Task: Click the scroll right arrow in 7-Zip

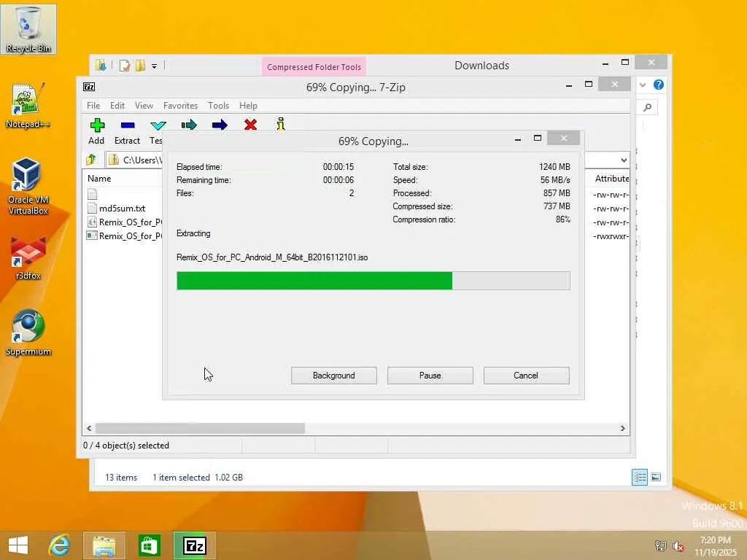Action: click(x=623, y=428)
